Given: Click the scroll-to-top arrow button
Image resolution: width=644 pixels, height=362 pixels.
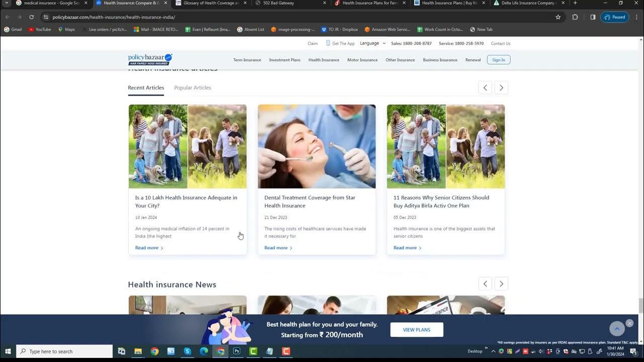Looking at the screenshot, I should pos(617,329).
